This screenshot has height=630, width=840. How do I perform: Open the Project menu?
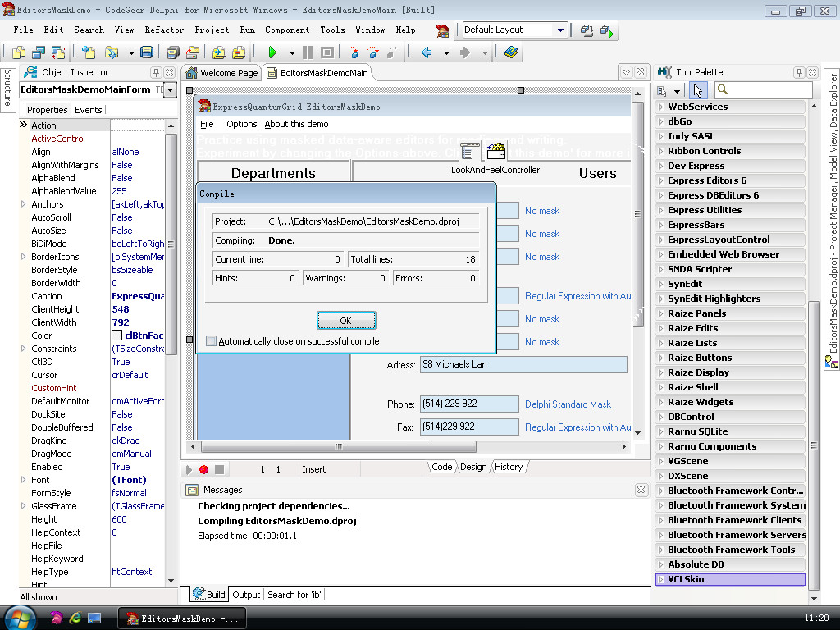pos(212,30)
